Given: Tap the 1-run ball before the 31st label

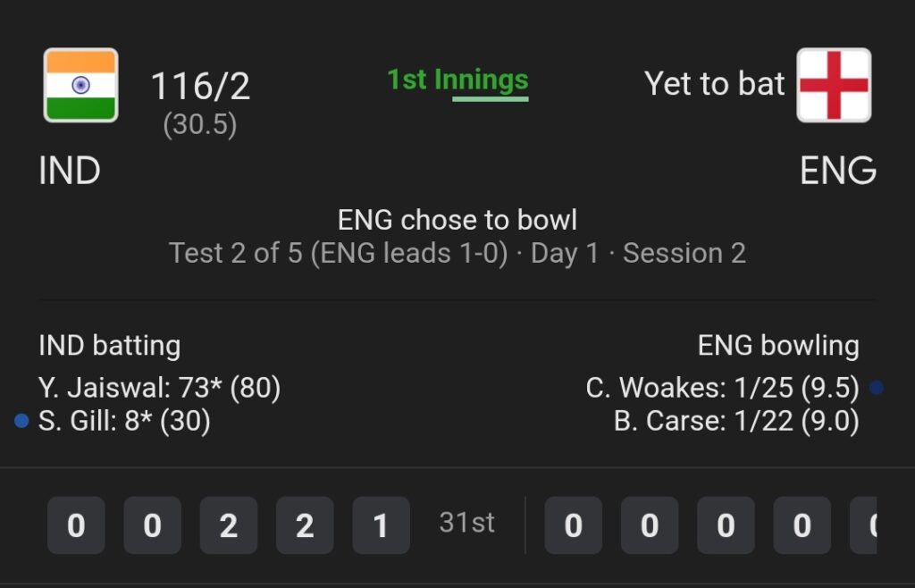Looking at the screenshot, I should coord(381,525).
